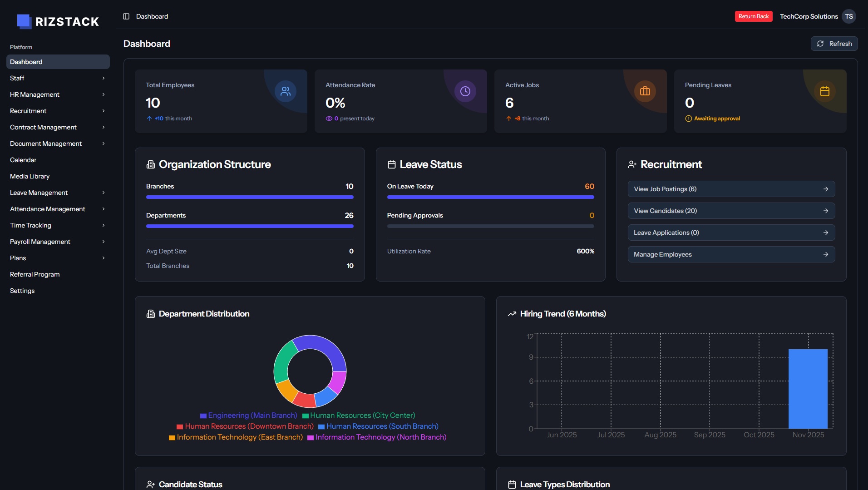Click the Departments progress bar
The width and height of the screenshot is (868, 490).
point(250,226)
